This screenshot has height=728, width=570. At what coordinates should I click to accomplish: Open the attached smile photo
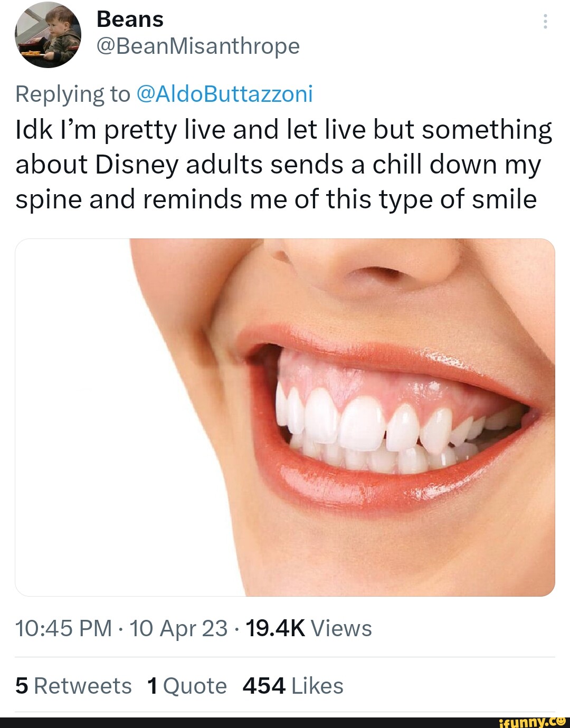pyautogui.click(x=285, y=417)
